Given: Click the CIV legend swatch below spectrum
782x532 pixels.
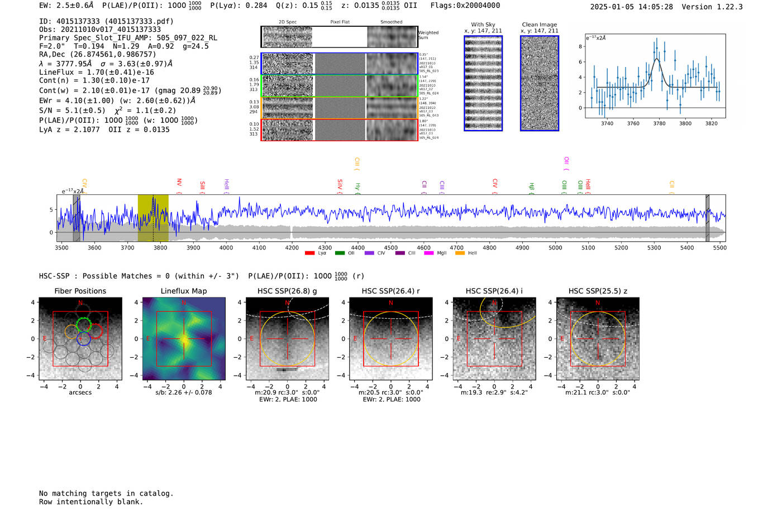Looking at the screenshot, I should (x=369, y=253).
